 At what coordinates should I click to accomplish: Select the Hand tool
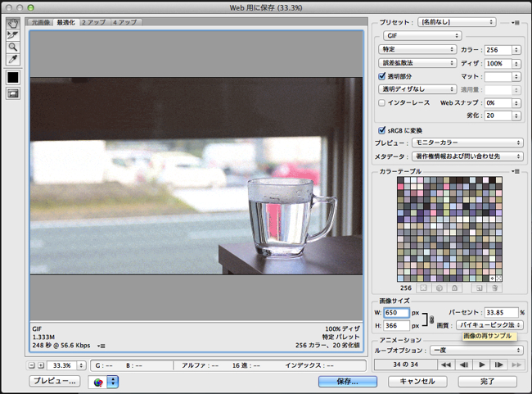click(13, 23)
